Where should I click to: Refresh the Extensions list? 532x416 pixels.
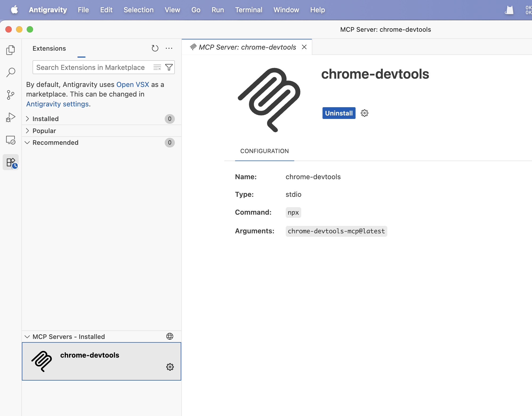[x=155, y=48]
